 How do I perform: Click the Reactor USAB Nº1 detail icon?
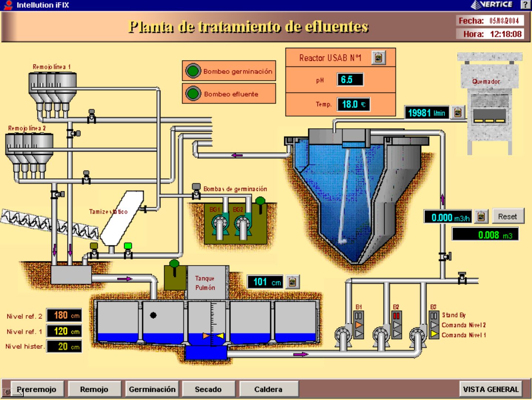pos(378,58)
